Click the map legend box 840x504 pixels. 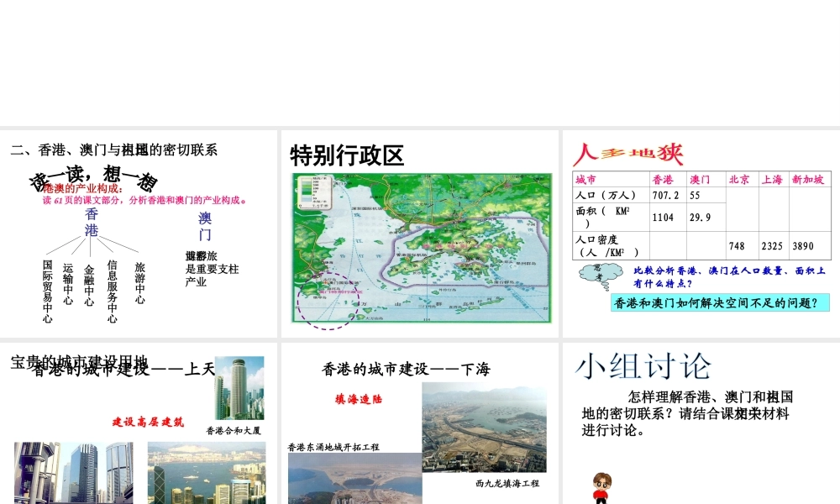pyautogui.click(x=315, y=192)
